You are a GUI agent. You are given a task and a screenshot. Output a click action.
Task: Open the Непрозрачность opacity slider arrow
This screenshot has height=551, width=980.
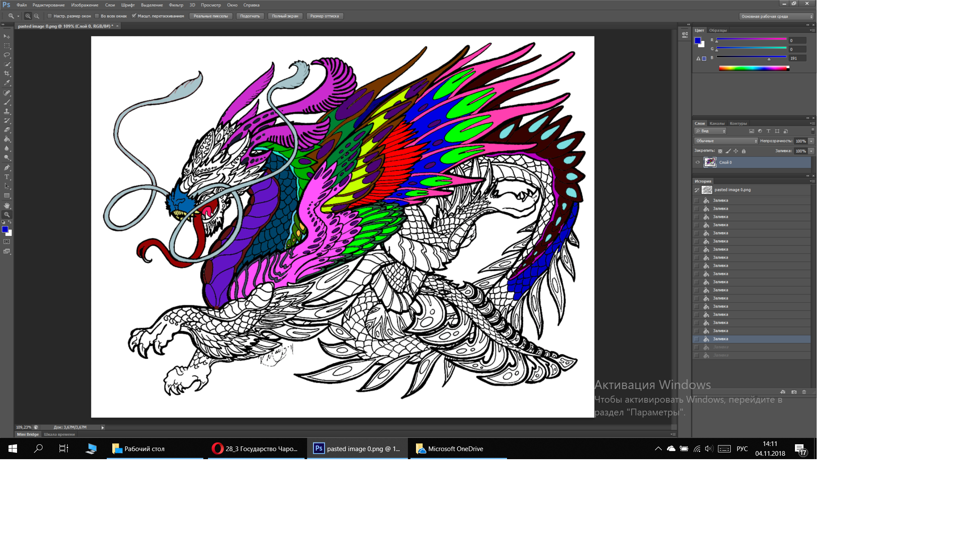[x=812, y=141]
